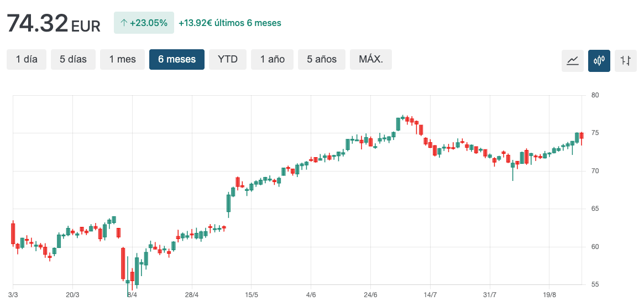
Task: Click the 80 value on the price axis
Action: point(595,95)
